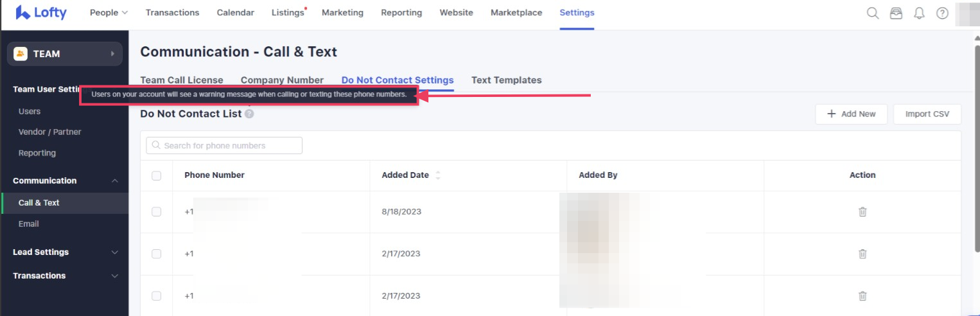
Task: Click the Import CSV button
Action: click(927, 114)
